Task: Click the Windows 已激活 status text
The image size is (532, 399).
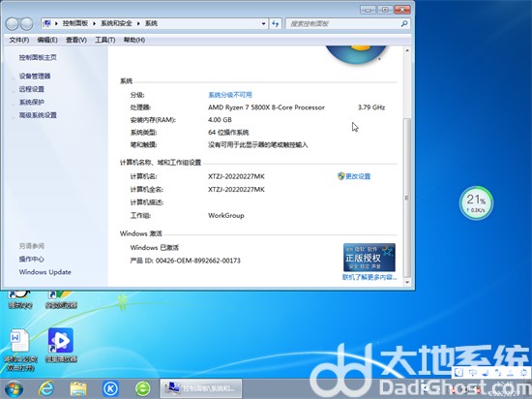Action: pos(155,248)
